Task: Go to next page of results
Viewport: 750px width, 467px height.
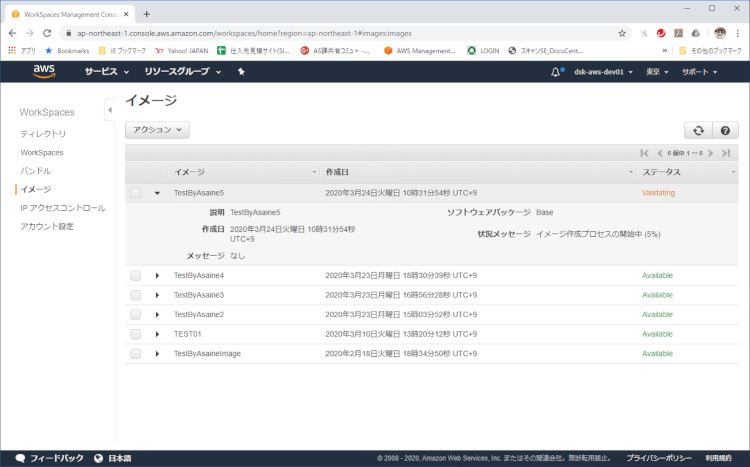Action: click(711, 153)
